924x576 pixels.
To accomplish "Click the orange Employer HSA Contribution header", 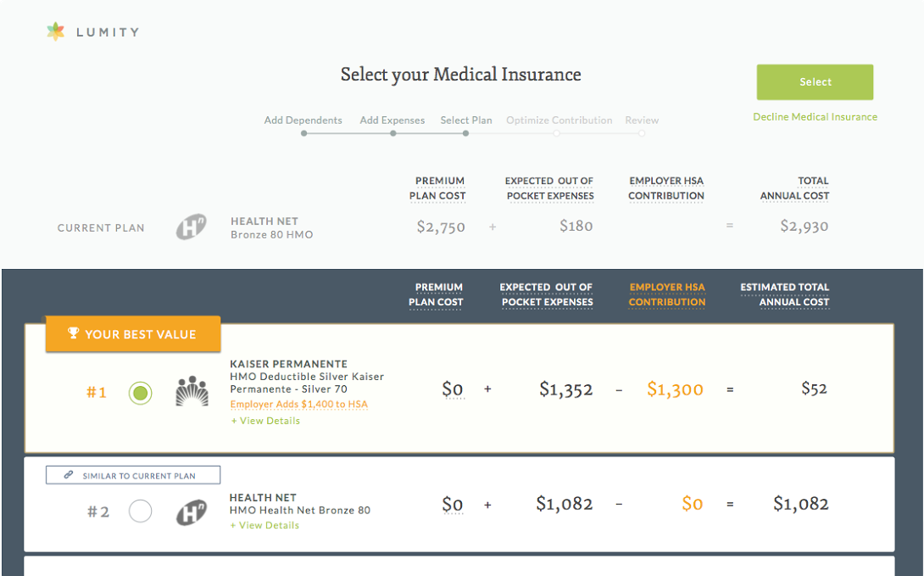I will click(666, 294).
